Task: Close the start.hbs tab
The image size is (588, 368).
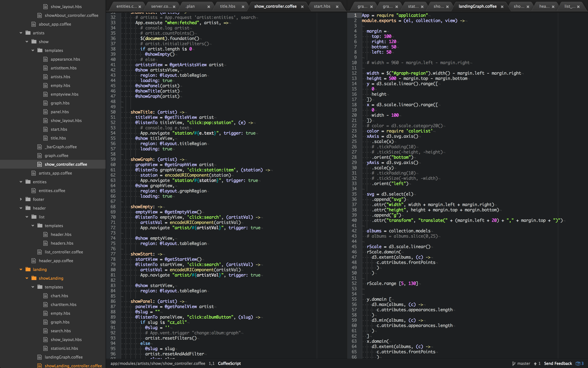Action: (337, 7)
